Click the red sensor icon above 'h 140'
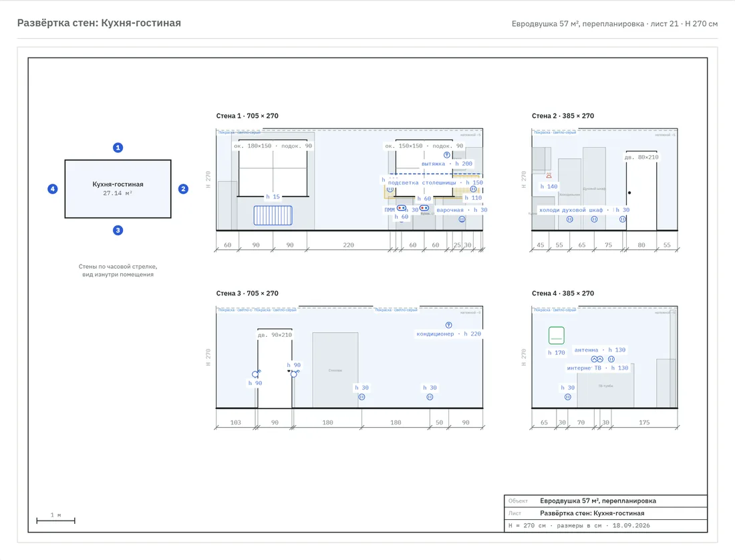This screenshot has width=735, height=560. [549, 175]
